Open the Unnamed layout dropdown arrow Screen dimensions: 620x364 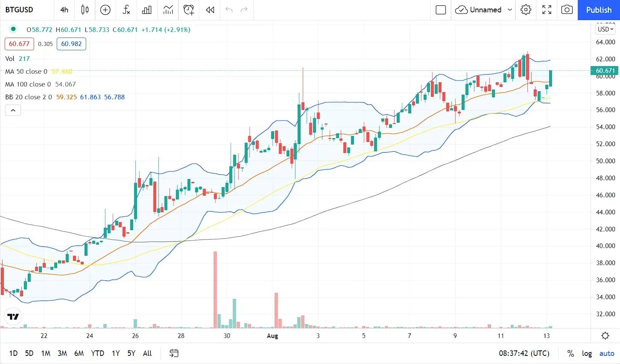point(510,10)
